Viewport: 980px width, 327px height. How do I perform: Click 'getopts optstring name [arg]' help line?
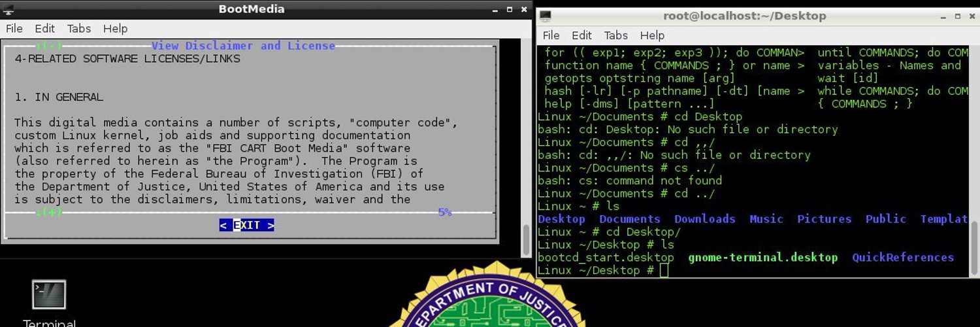(x=640, y=78)
